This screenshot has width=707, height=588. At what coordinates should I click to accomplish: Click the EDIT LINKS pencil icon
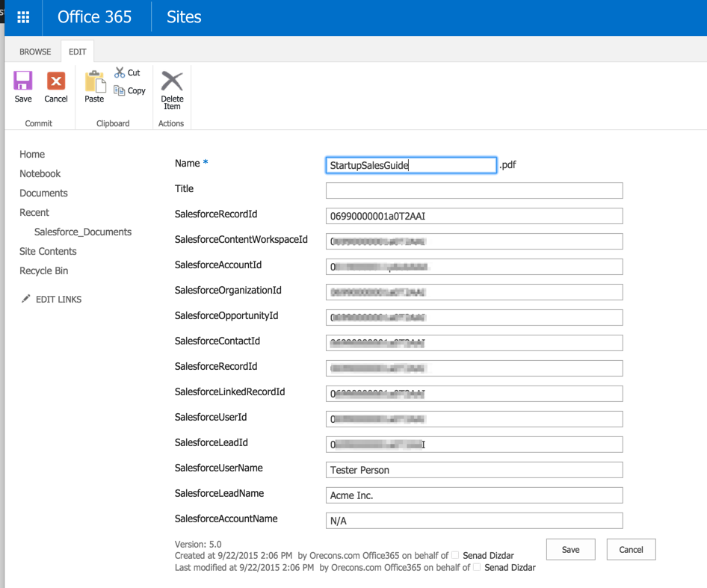[x=25, y=299]
